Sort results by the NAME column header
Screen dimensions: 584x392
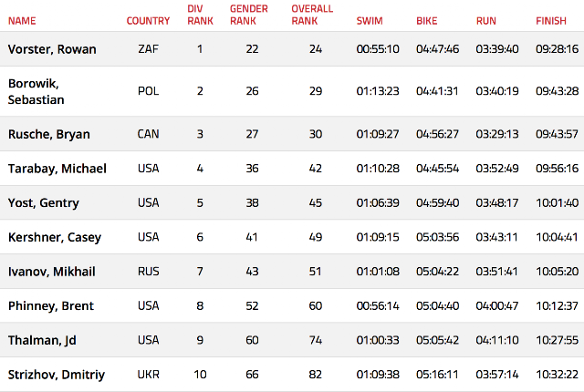[x=22, y=21]
